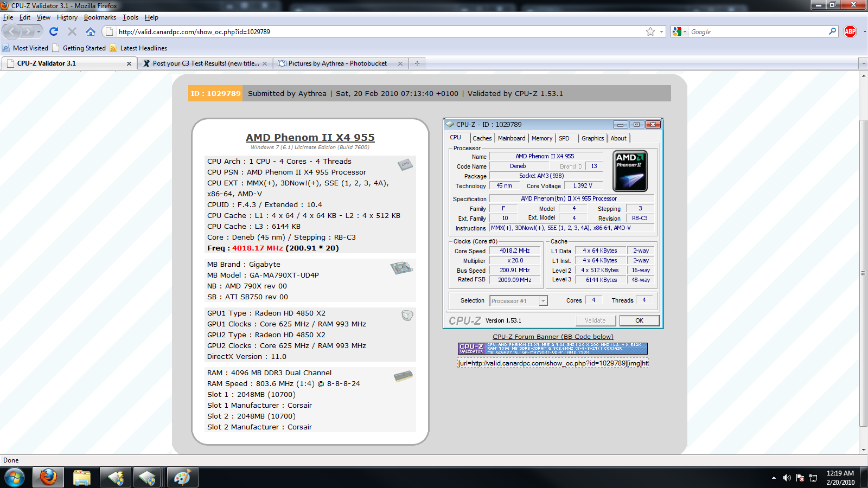This screenshot has height=488, width=868.
Task: Open the search engine selector dropdown
Action: pos(679,32)
